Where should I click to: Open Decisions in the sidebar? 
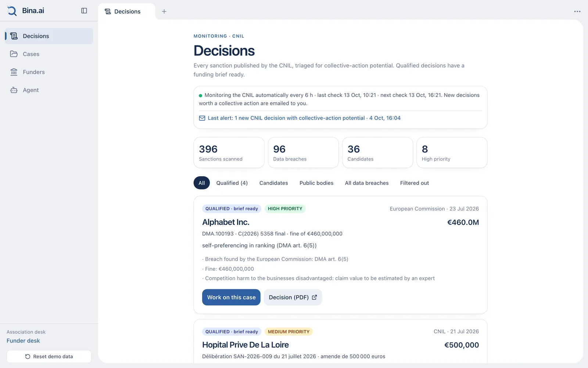pos(49,36)
